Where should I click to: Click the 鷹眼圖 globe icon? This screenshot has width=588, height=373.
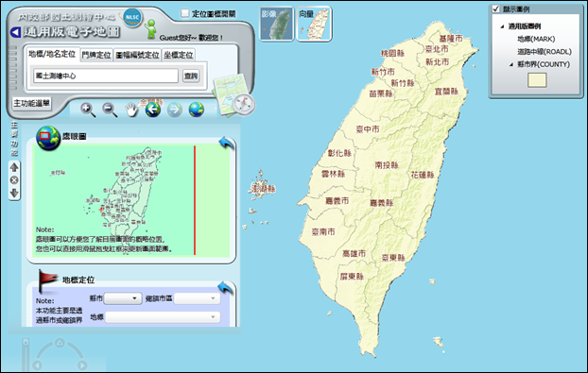coord(48,138)
